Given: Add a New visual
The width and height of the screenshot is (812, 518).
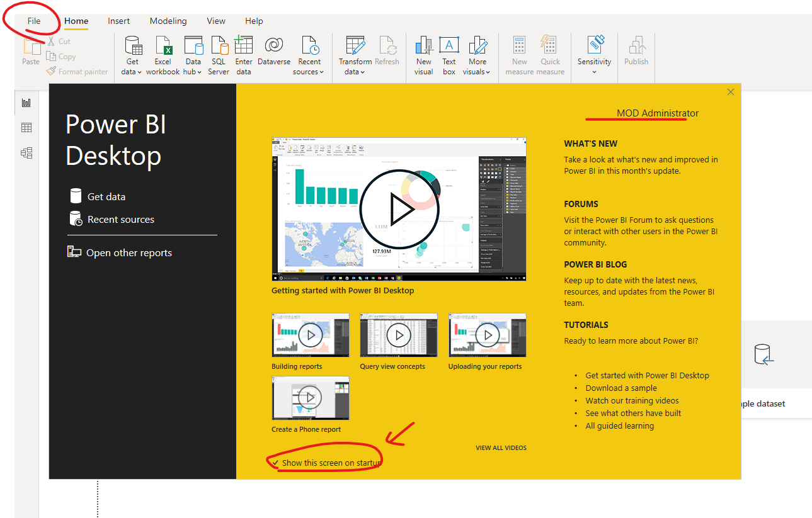Looking at the screenshot, I should coord(424,55).
